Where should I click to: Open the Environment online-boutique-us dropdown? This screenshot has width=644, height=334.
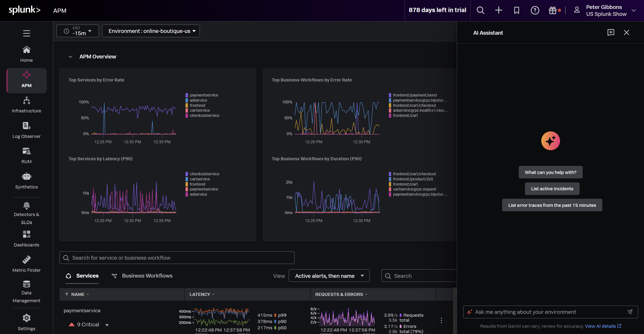click(151, 31)
